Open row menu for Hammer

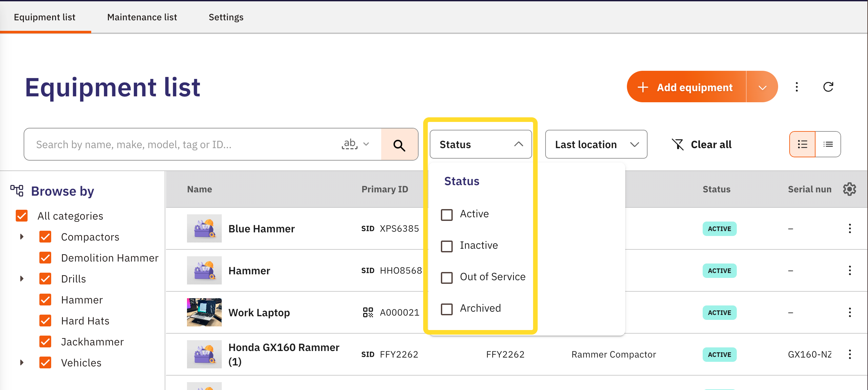[x=850, y=271]
